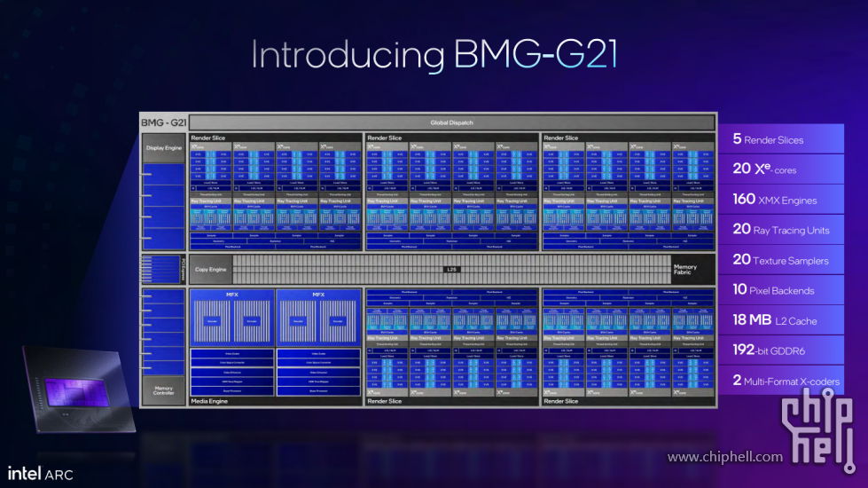Select the "192-bit GDDR6" spec row
The height and width of the screenshot is (488, 868).
coord(781,350)
